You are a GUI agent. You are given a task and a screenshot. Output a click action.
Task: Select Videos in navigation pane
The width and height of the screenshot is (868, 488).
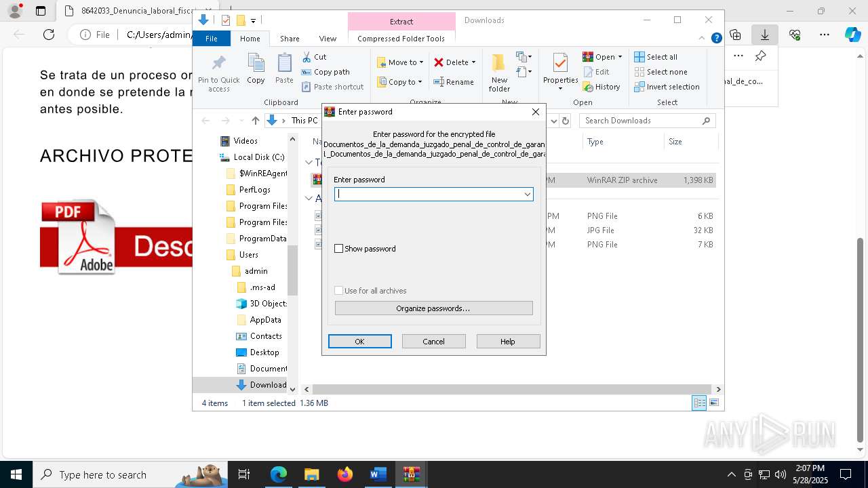click(x=245, y=141)
